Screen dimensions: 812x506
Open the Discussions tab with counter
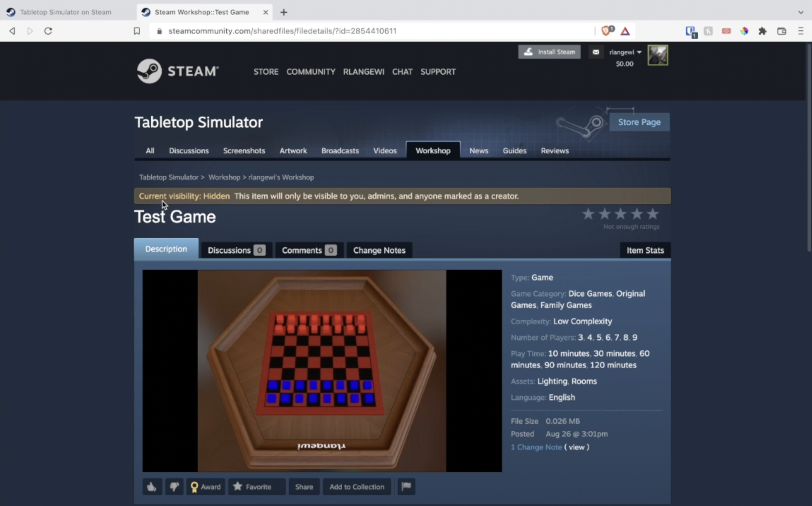coord(236,249)
